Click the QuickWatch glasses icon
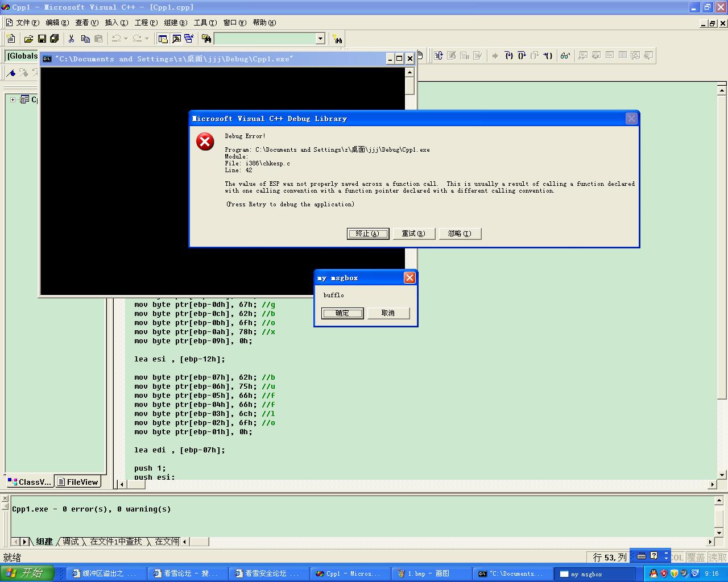Screen dimensions: 728x582 point(565,55)
